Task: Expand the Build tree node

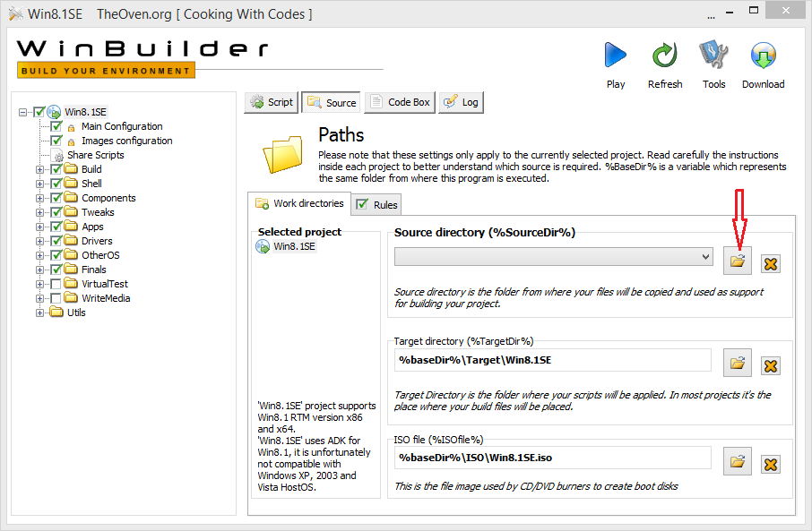Action: (39, 170)
